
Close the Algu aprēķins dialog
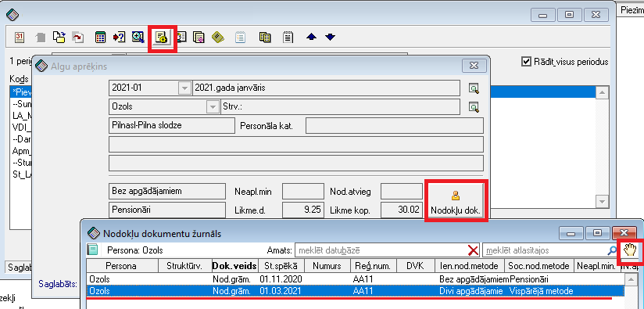[x=474, y=66]
